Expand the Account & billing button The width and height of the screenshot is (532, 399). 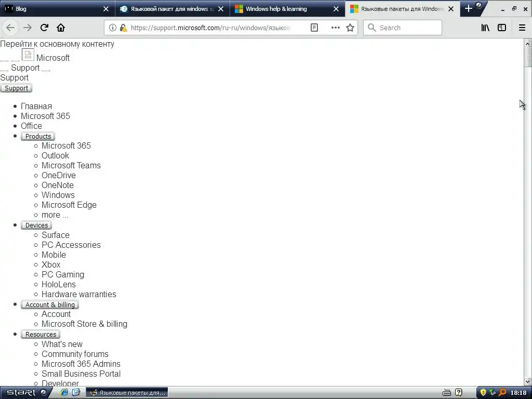[50, 304]
